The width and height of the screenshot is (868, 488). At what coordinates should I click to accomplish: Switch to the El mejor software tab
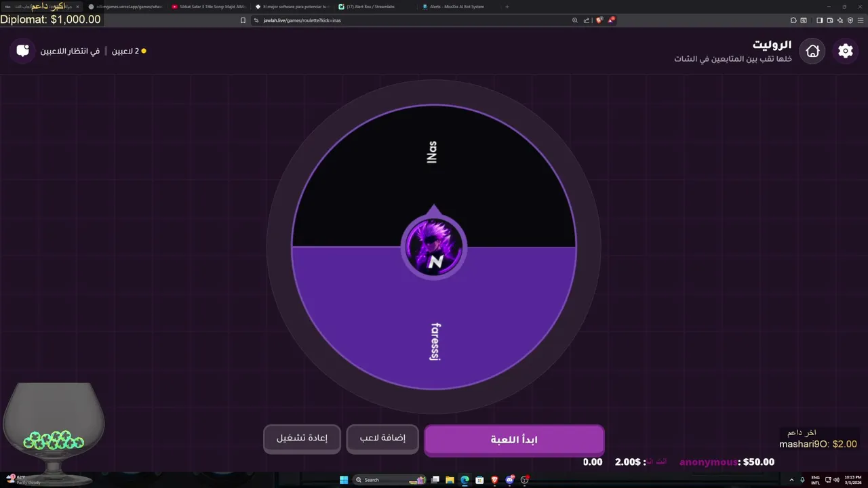pyautogui.click(x=292, y=7)
